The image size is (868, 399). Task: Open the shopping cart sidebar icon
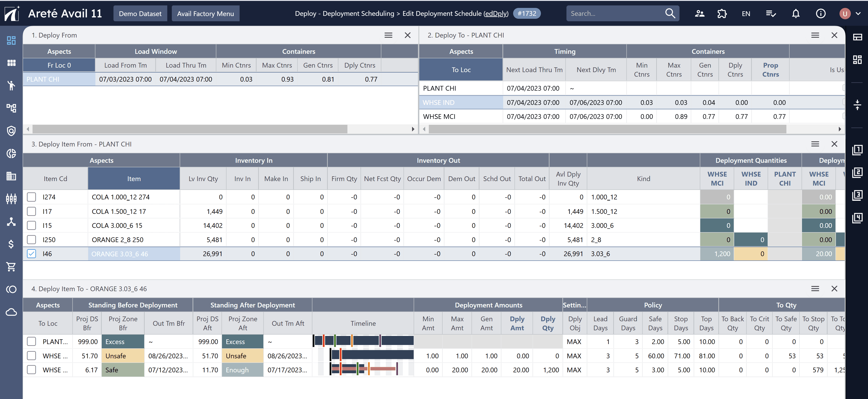pos(11,267)
